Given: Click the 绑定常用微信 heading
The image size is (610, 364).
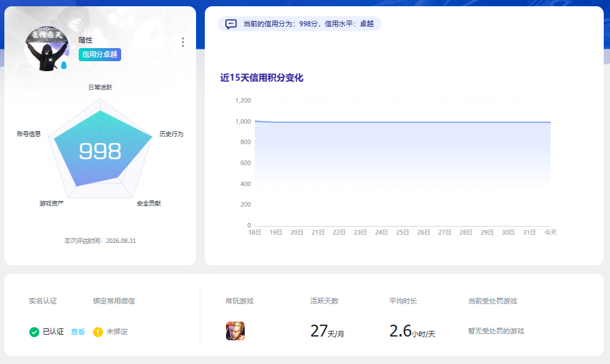Looking at the screenshot, I should (x=114, y=301).
